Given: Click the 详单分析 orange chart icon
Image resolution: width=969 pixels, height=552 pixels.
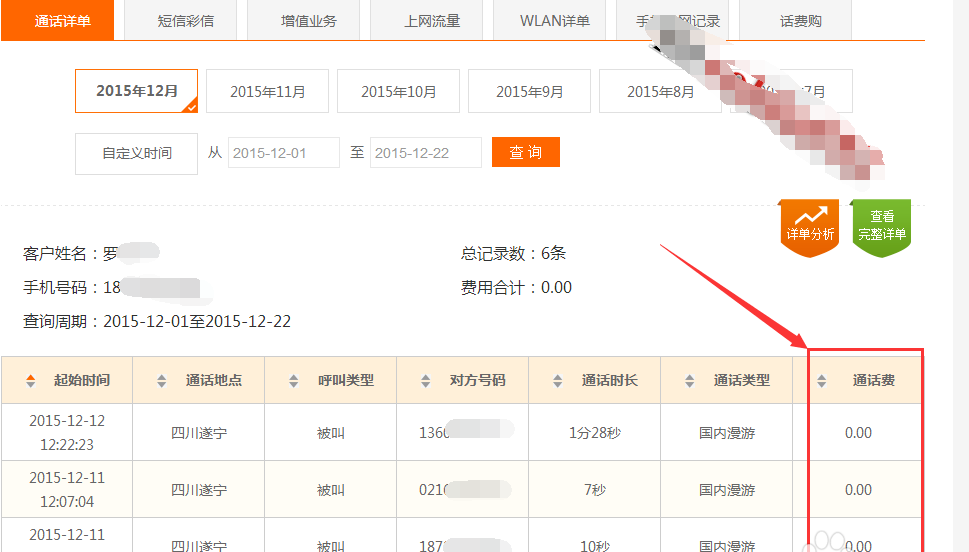Looking at the screenshot, I should pyautogui.click(x=809, y=226).
